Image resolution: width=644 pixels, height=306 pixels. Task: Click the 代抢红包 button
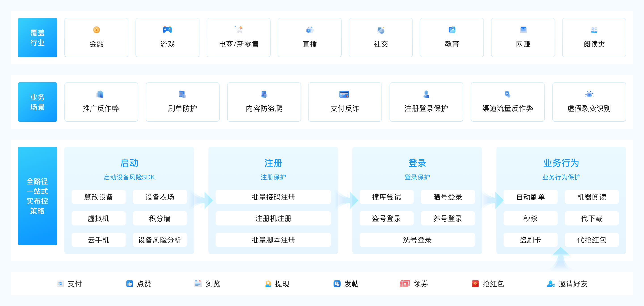click(592, 240)
